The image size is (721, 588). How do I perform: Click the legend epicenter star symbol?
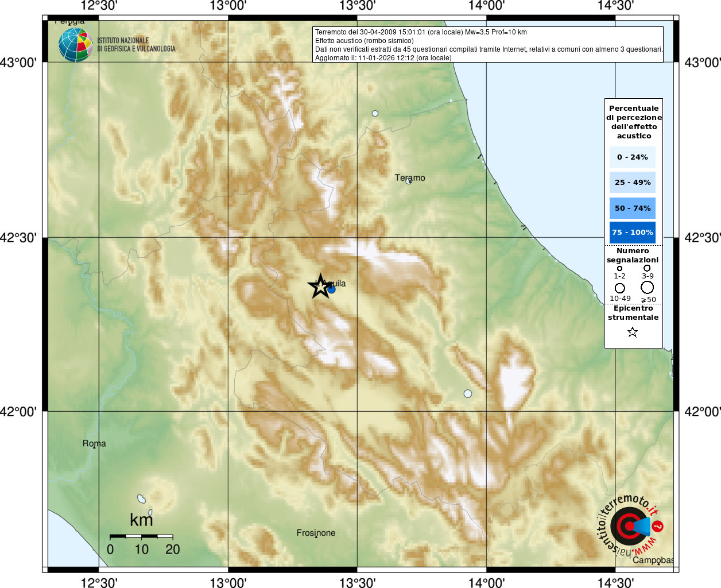tap(633, 332)
